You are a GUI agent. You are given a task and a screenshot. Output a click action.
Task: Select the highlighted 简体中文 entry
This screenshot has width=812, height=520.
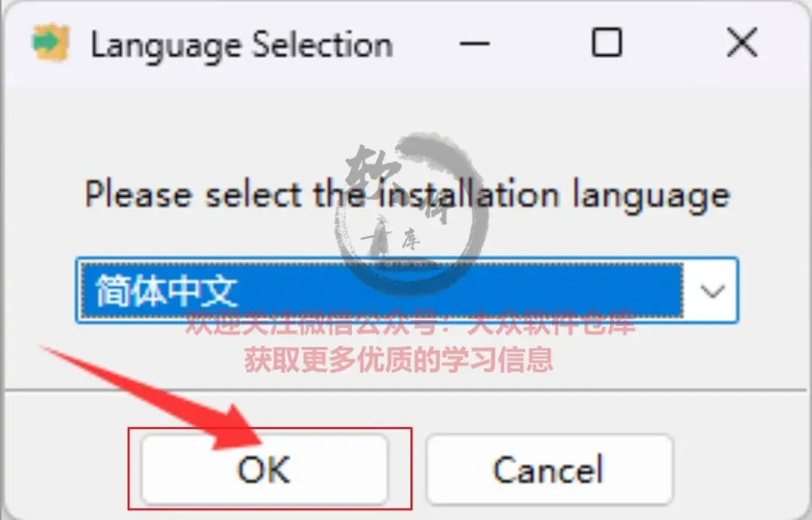pyautogui.click(x=381, y=290)
